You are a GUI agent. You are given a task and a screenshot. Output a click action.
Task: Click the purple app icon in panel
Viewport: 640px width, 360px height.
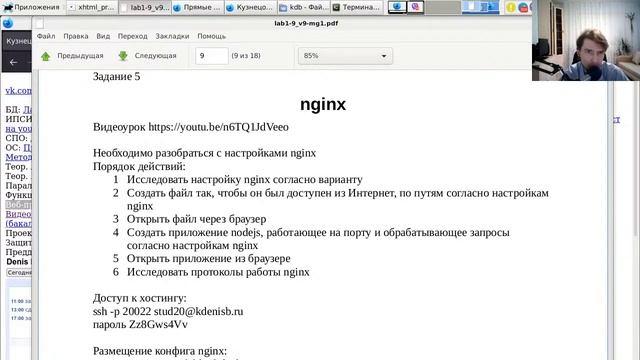click(415, 7)
